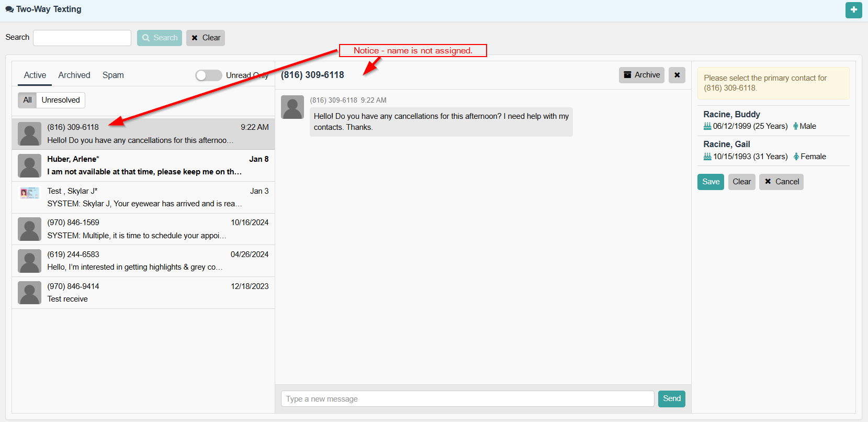Switch to the Spam tab

(113, 75)
